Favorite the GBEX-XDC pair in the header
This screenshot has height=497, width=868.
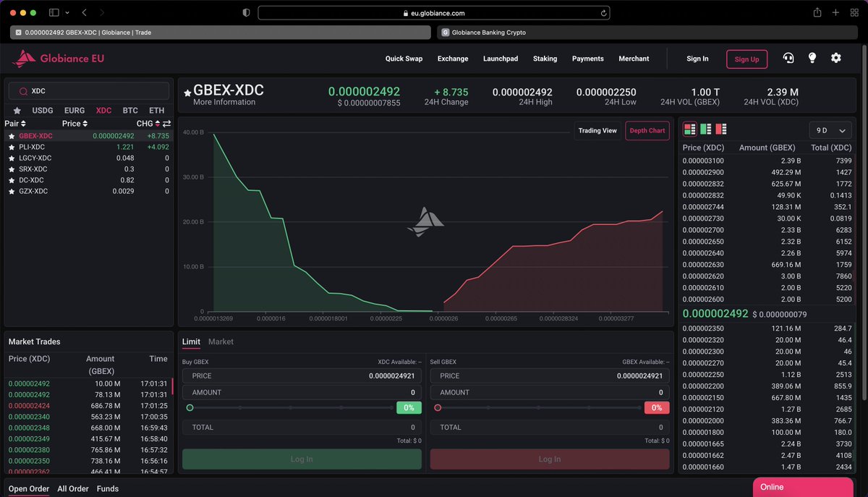click(x=187, y=93)
